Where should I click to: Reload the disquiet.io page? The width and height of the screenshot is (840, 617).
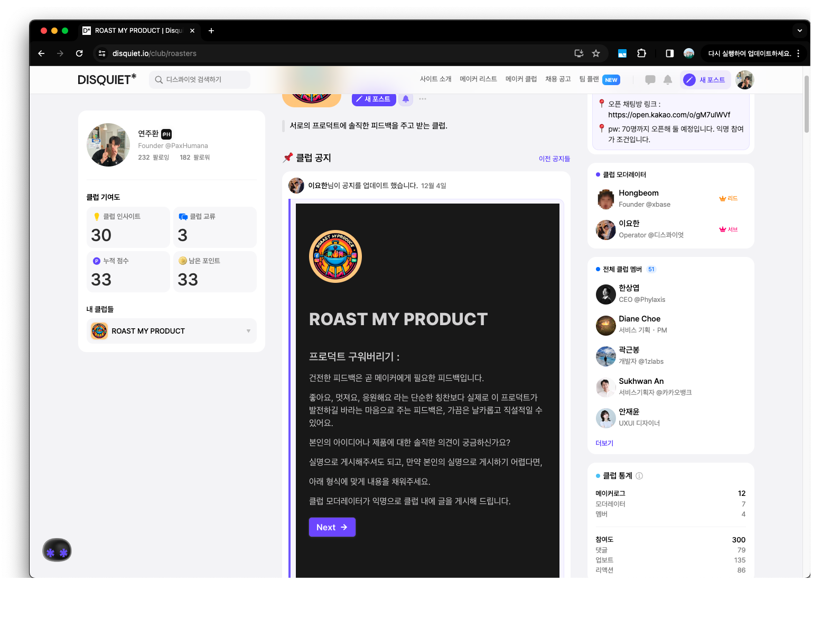point(79,53)
